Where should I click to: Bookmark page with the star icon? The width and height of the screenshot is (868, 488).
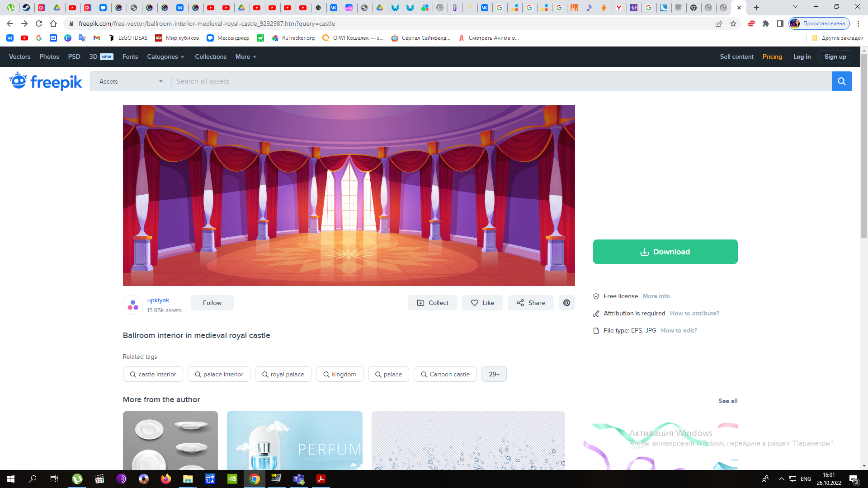coord(733,23)
